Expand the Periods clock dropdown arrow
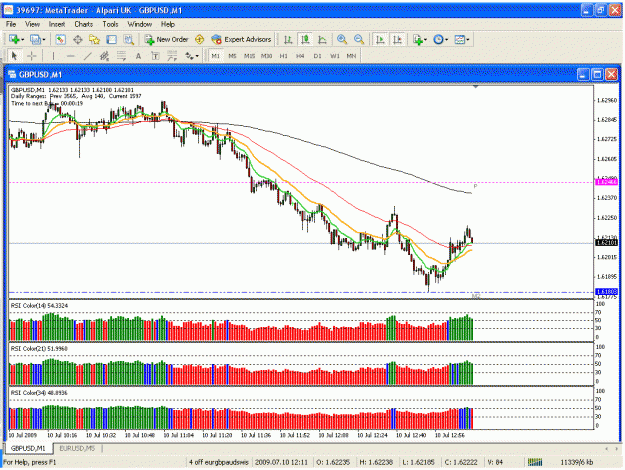Screen dimensions: 625x470 (446, 39)
